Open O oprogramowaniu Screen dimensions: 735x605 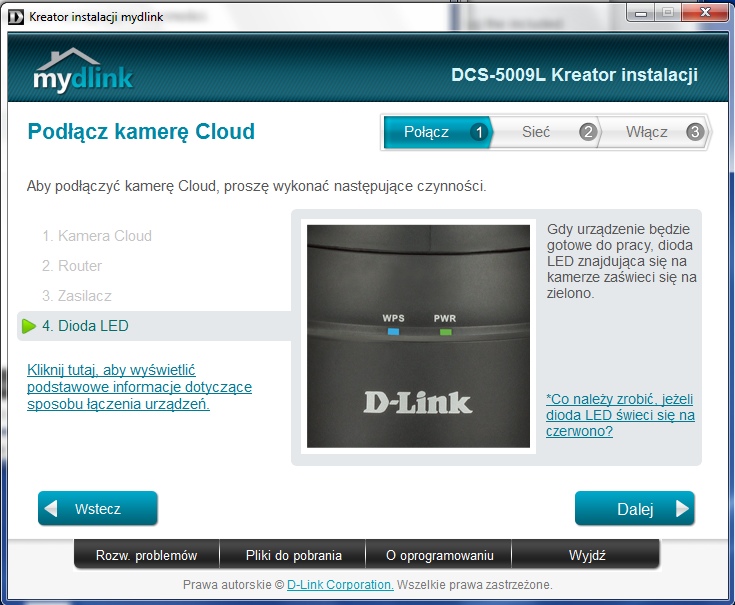tap(440, 555)
